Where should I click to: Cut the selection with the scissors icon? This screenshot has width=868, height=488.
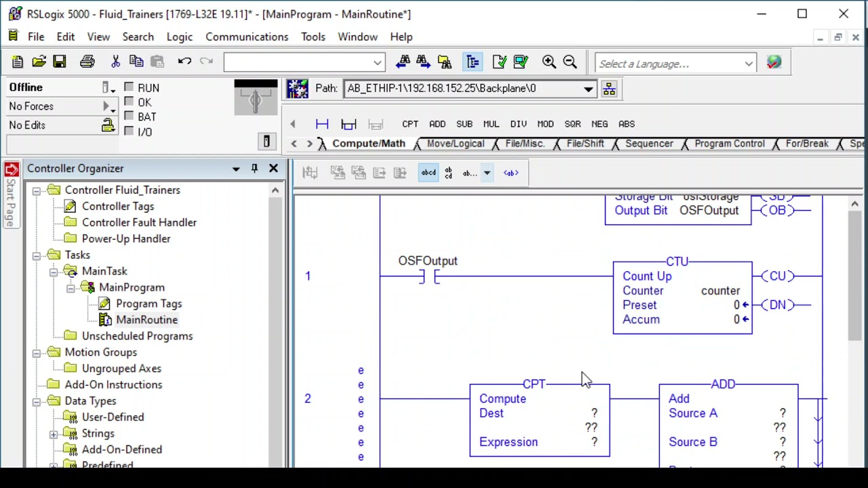pos(115,62)
